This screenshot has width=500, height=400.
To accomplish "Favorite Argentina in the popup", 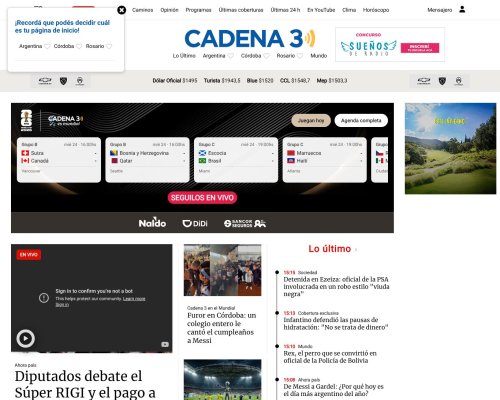I will 47,46.
